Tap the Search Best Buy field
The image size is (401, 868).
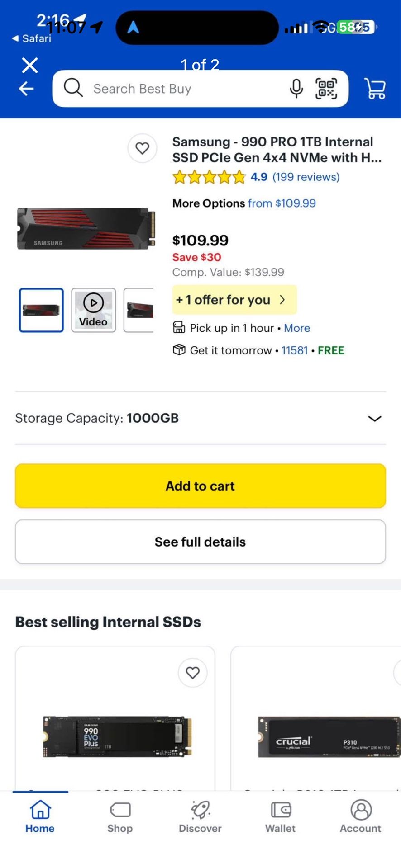click(x=181, y=89)
